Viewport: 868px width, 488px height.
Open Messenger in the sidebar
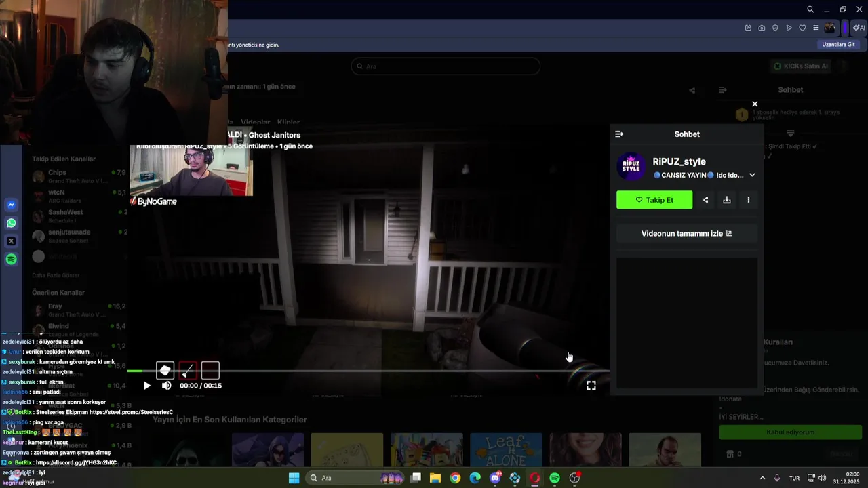12,205
